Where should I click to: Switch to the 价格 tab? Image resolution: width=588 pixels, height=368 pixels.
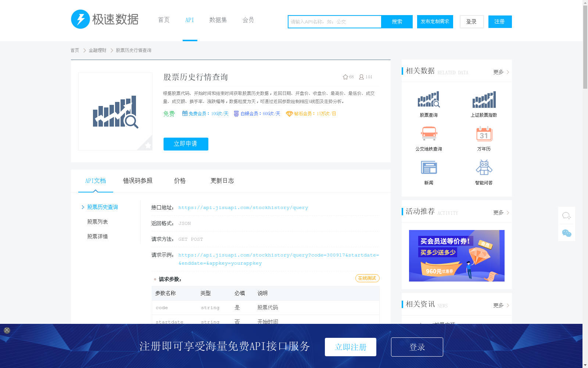pyautogui.click(x=180, y=181)
